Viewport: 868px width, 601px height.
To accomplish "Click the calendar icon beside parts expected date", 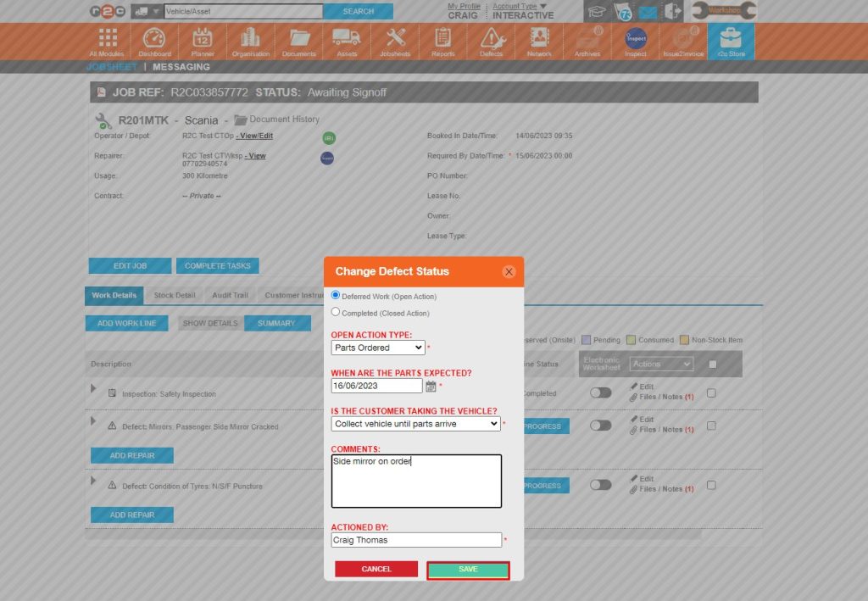I will [431, 387].
